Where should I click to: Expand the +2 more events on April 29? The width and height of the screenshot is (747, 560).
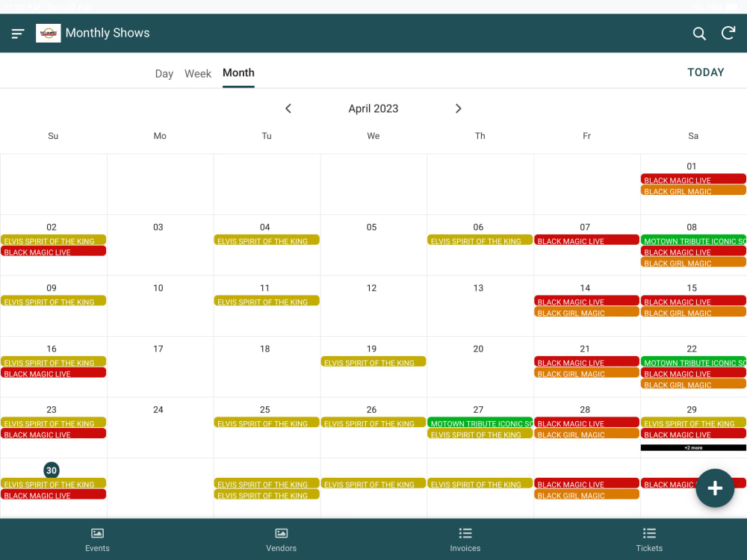pyautogui.click(x=692, y=447)
